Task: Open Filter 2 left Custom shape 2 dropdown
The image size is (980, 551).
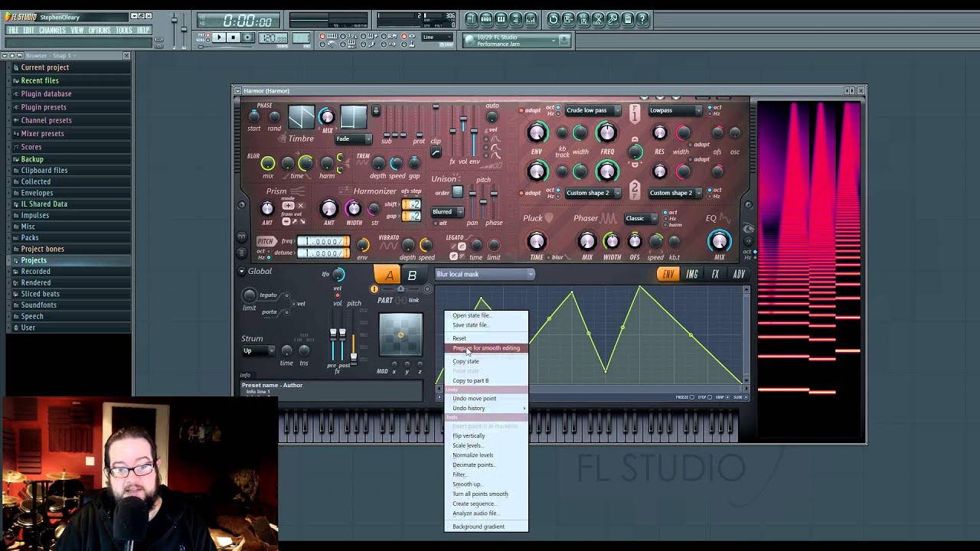Action: (x=593, y=193)
